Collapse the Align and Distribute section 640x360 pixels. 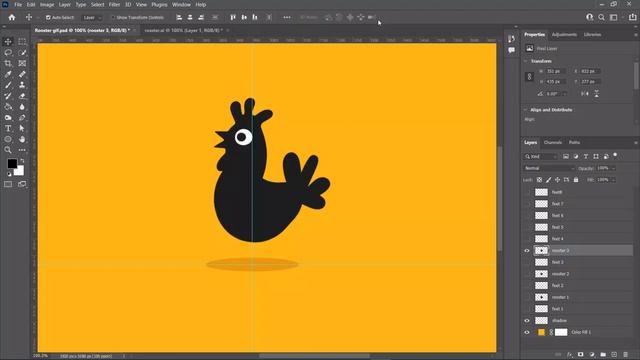[x=526, y=110]
